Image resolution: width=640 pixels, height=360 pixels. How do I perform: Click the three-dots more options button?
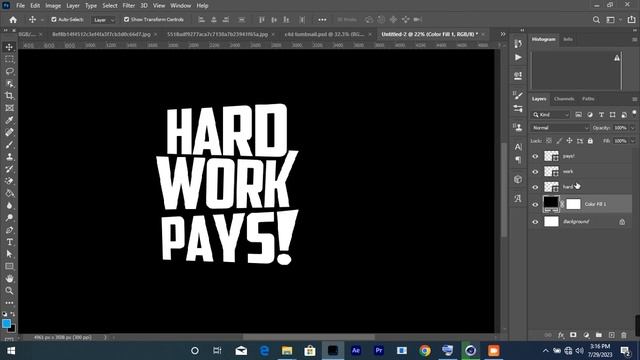click(322, 20)
